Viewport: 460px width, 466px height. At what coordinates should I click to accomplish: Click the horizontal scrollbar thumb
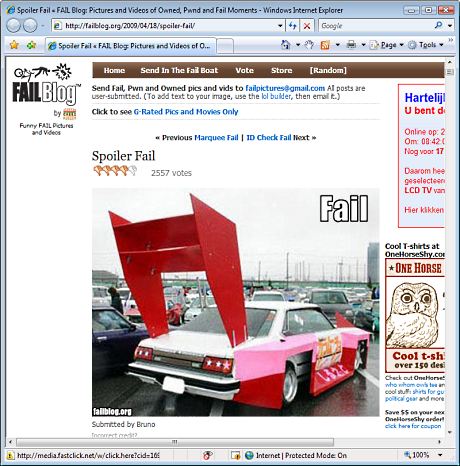[175, 442]
